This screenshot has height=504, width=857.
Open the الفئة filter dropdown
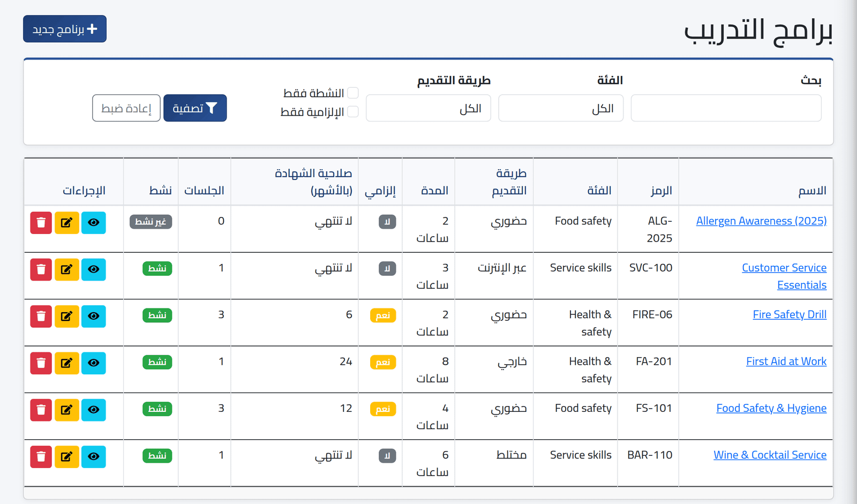coord(561,108)
